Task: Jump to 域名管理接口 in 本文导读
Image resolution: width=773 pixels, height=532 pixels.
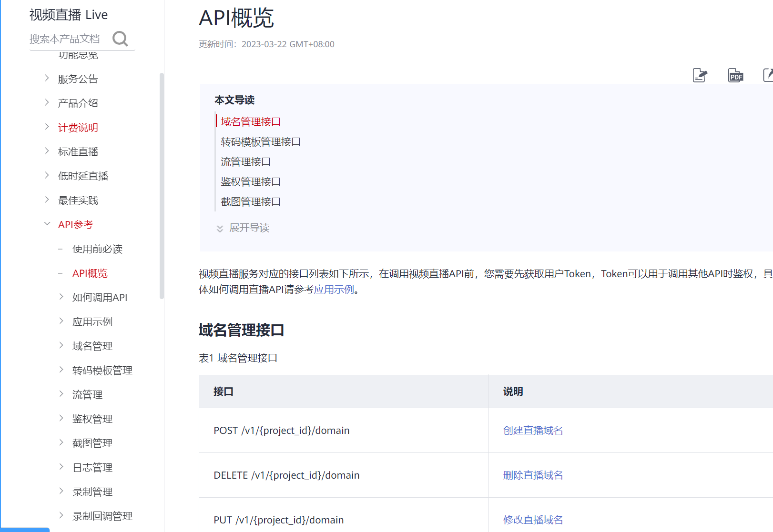Action: click(x=251, y=122)
